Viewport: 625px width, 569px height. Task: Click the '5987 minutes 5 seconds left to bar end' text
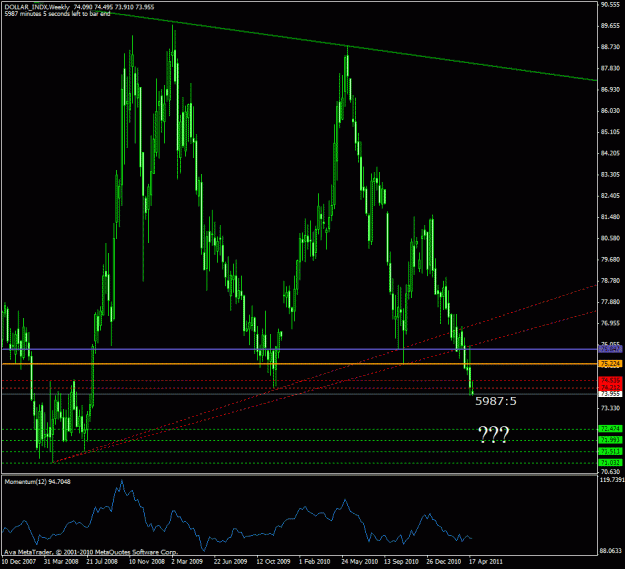[57, 13]
